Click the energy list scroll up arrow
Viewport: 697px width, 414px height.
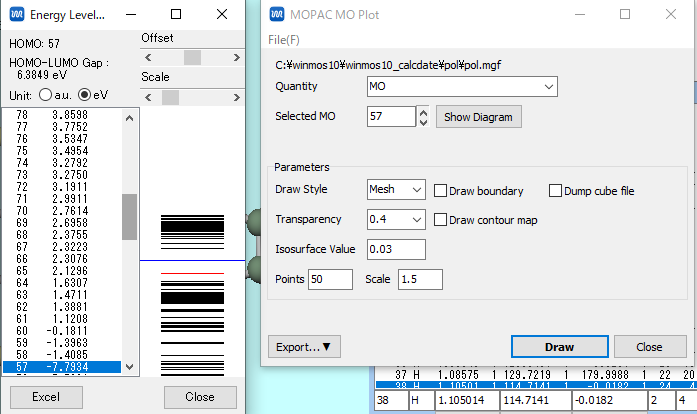(129, 118)
